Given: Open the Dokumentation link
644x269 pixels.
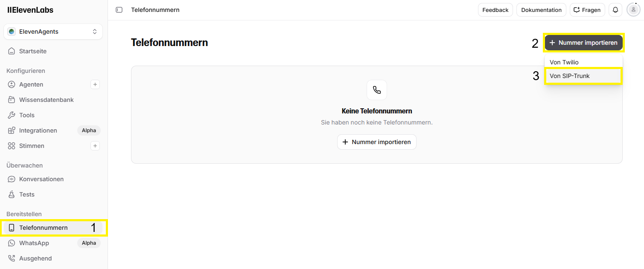Looking at the screenshot, I should 541,10.
